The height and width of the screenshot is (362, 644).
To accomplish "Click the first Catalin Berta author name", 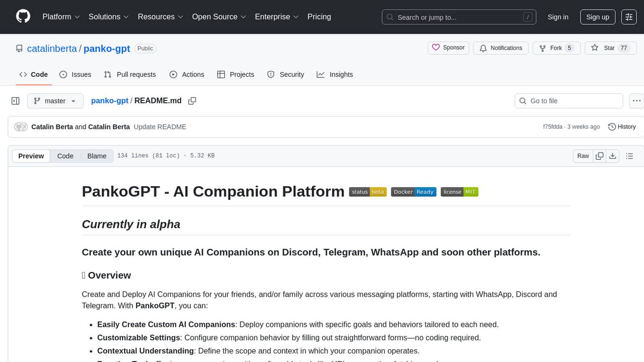I will (52, 127).
